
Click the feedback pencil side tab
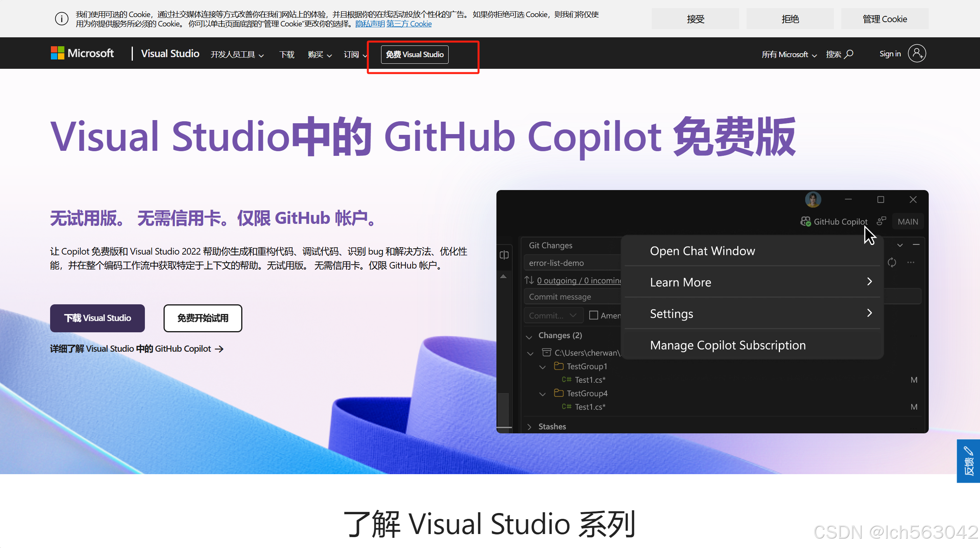[968, 461]
